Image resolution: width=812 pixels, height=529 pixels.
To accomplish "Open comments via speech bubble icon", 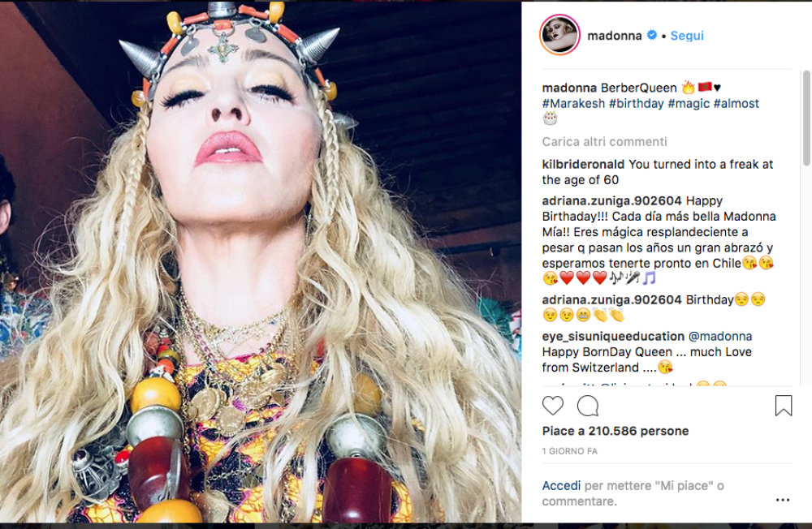I will point(587,406).
